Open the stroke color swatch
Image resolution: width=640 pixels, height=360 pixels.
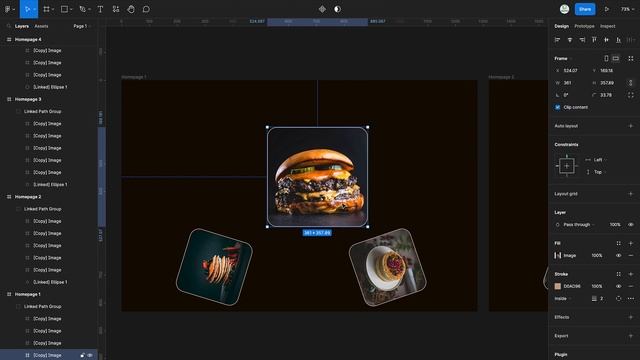(558, 287)
